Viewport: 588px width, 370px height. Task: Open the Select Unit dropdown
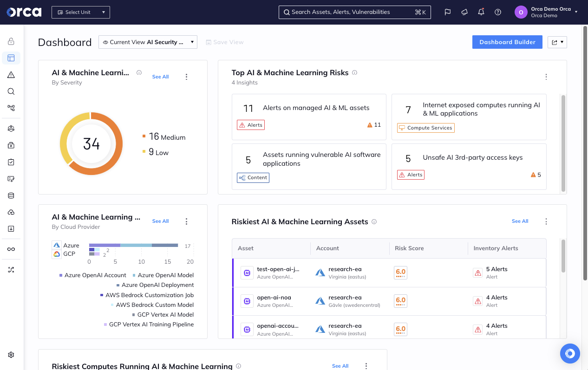tap(80, 12)
